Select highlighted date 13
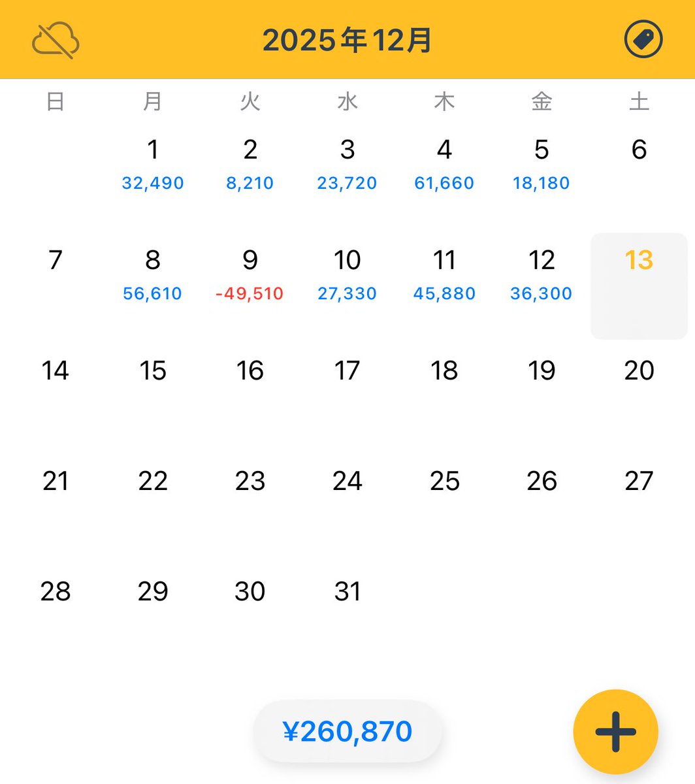This screenshot has width=695, height=784. pos(639,286)
